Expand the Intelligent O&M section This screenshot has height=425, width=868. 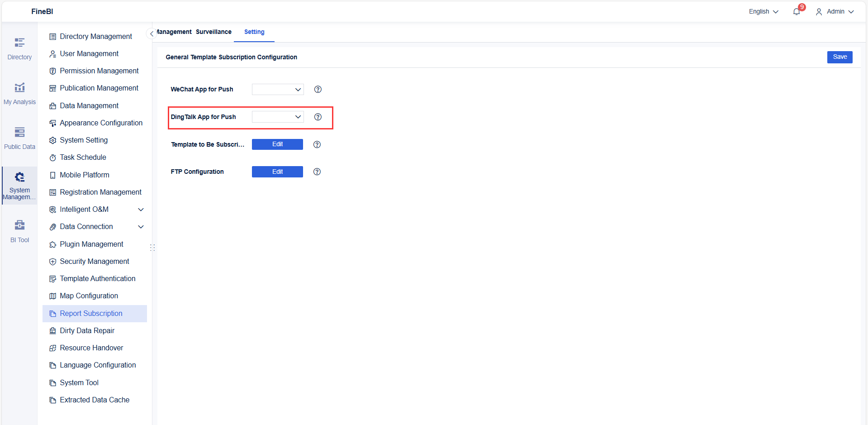tap(141, 209)
